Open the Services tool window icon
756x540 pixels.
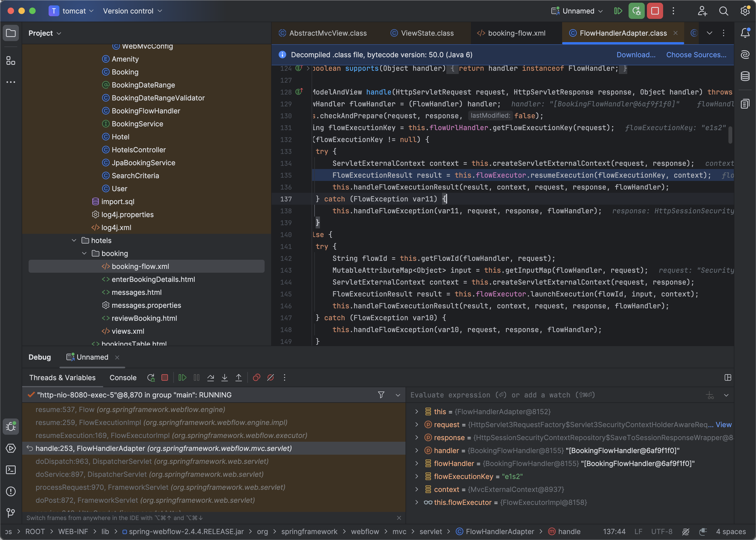tap(11, 448)
